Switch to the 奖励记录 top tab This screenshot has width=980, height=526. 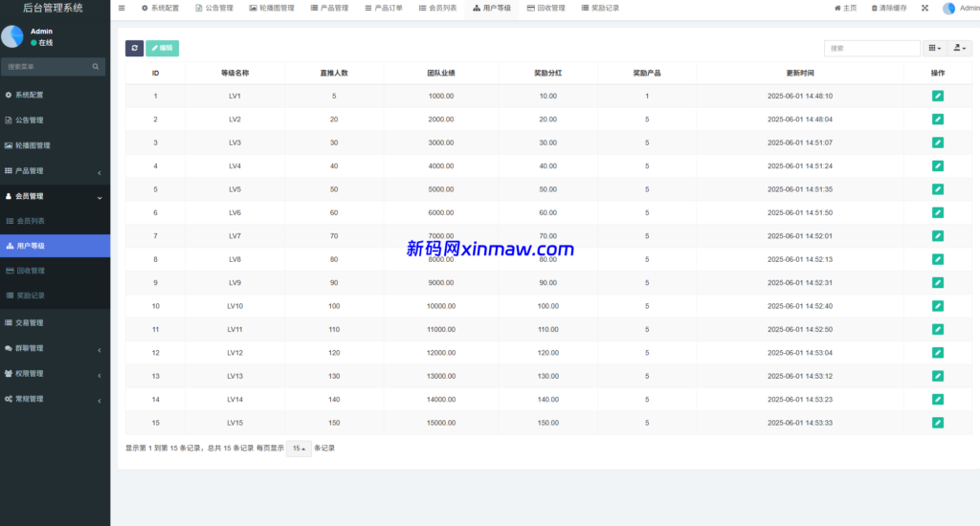click(x=600, y=8)
